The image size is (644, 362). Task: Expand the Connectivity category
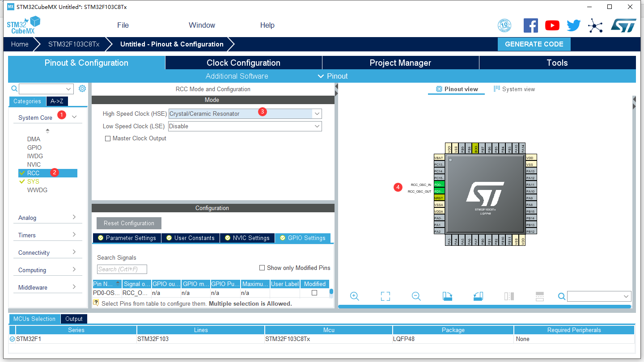pyautogui.click(x=74, y=252)
